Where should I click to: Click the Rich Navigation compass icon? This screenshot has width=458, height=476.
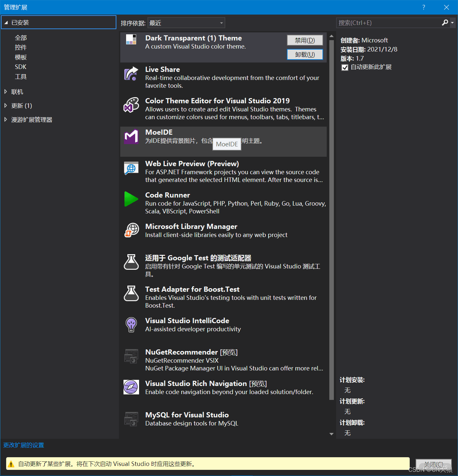[x=131, y=387]
